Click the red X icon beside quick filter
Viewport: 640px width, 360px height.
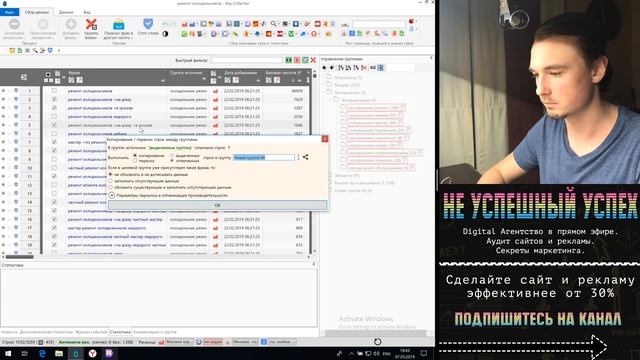pos(313,60)
